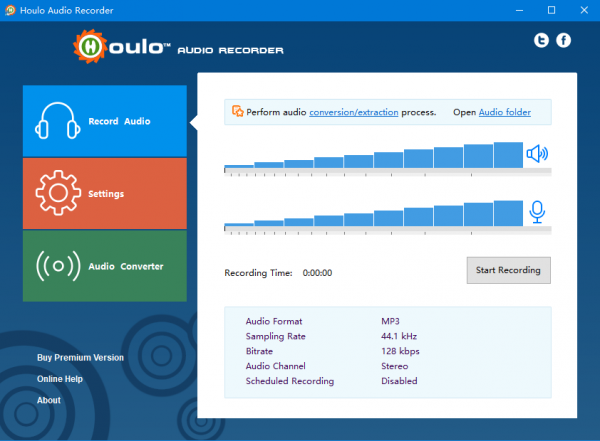Click the Scheduled Recording label
The width and height of the screenshot is (600, 441).
pos(290,381)
